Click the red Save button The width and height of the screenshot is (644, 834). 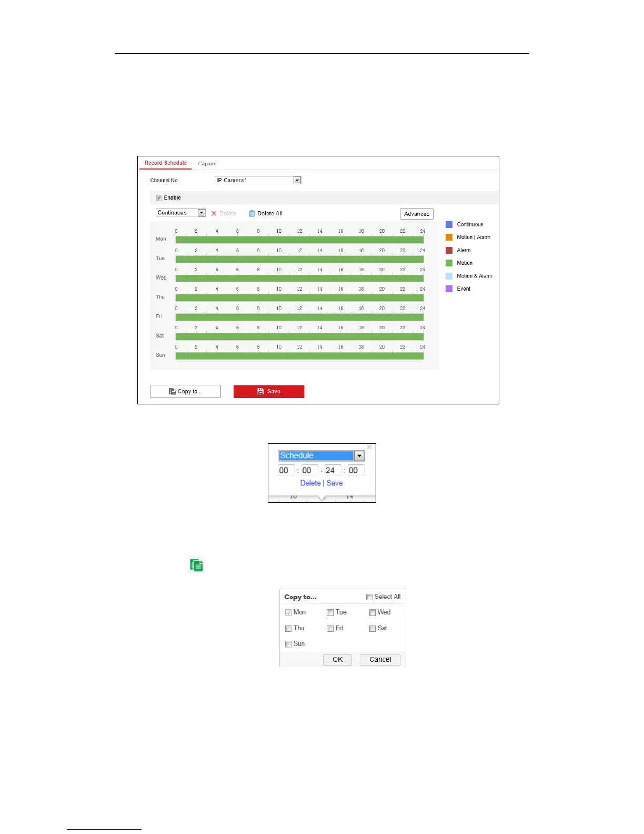(269, 392)
